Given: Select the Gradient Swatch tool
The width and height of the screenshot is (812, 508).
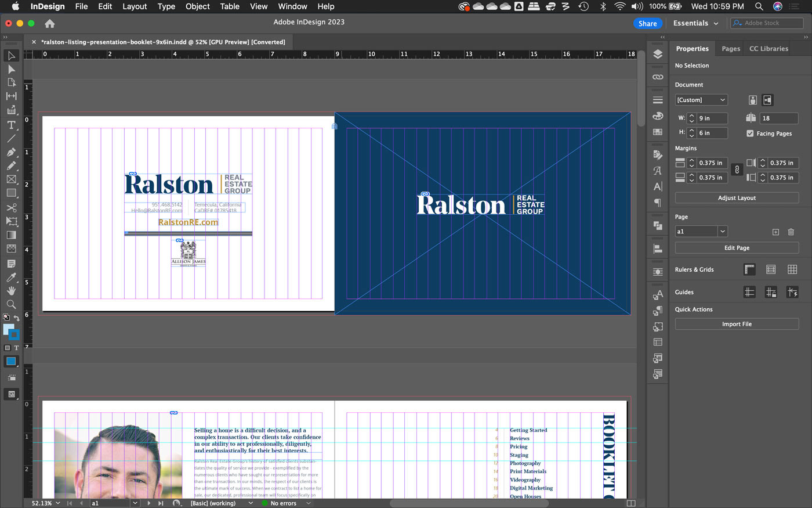Looking at the screenshot, I should coord(11,235).
